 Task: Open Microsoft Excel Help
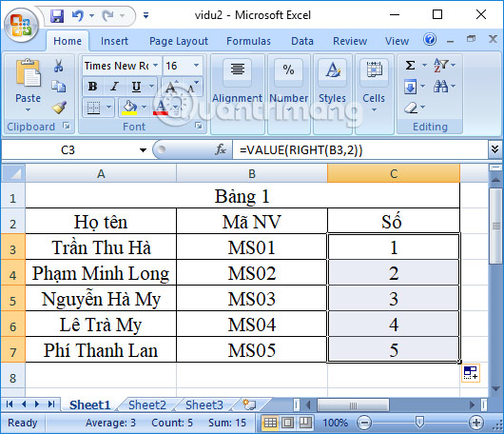coord(430,40)
